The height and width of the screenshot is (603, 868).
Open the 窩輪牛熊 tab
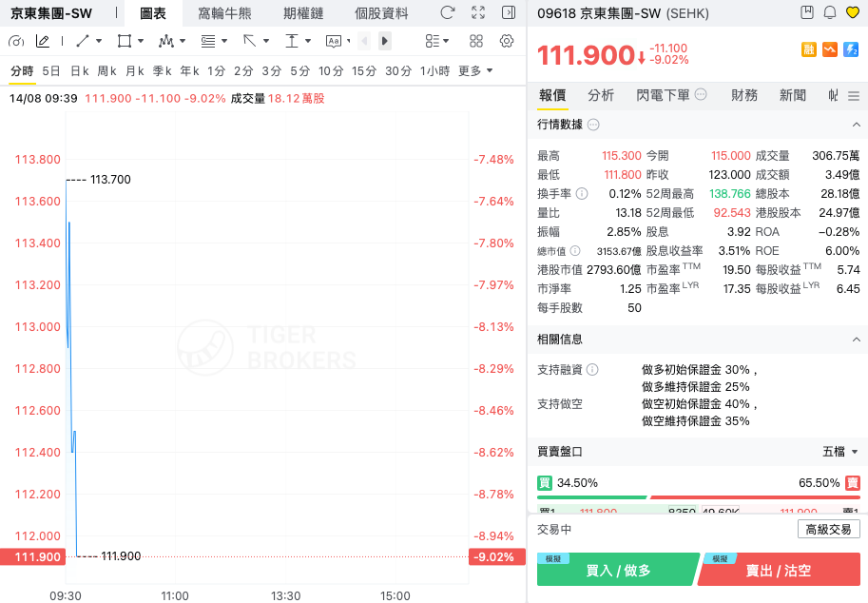click(224, 13)
